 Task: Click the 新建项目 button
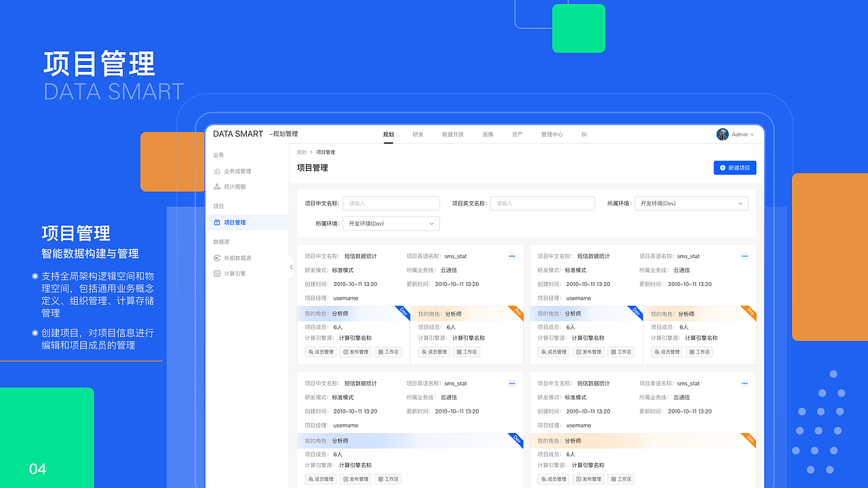coord(734,167)
